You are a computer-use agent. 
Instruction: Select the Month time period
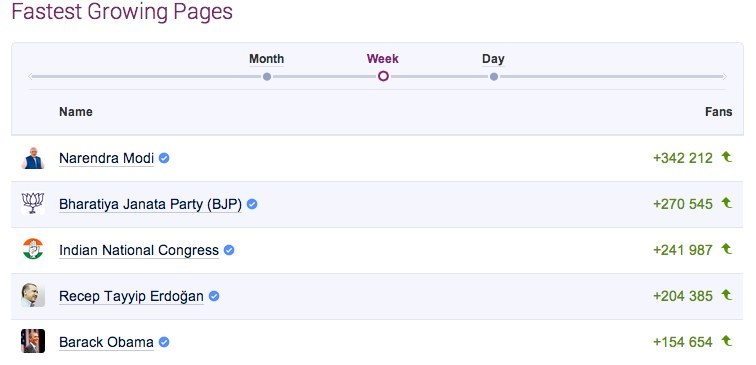(x=267, y=59)
